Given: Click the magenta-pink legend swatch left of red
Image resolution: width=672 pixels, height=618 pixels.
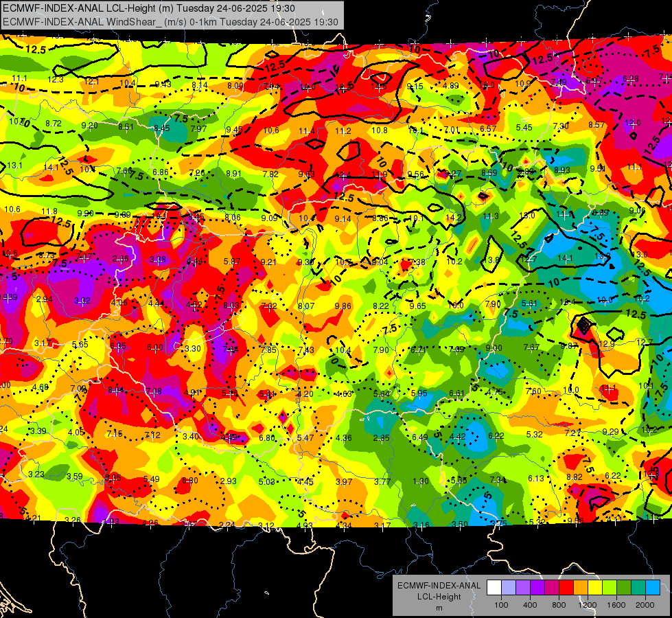Looking at the screenshot, I should click(x=552, y=588).
